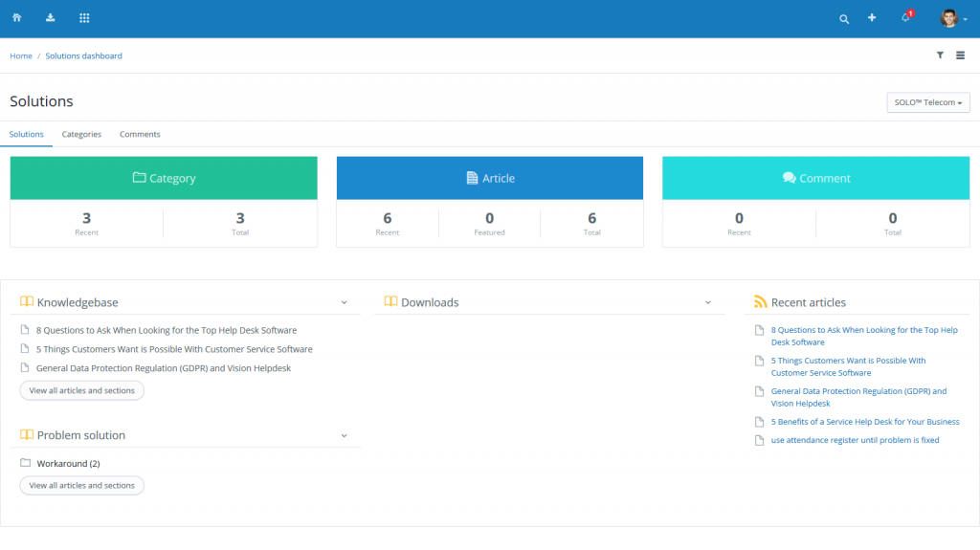Open the SOLO™ Telecom dropdown
The width and height of the screenshot is (980, 550).
coord(927,102)
